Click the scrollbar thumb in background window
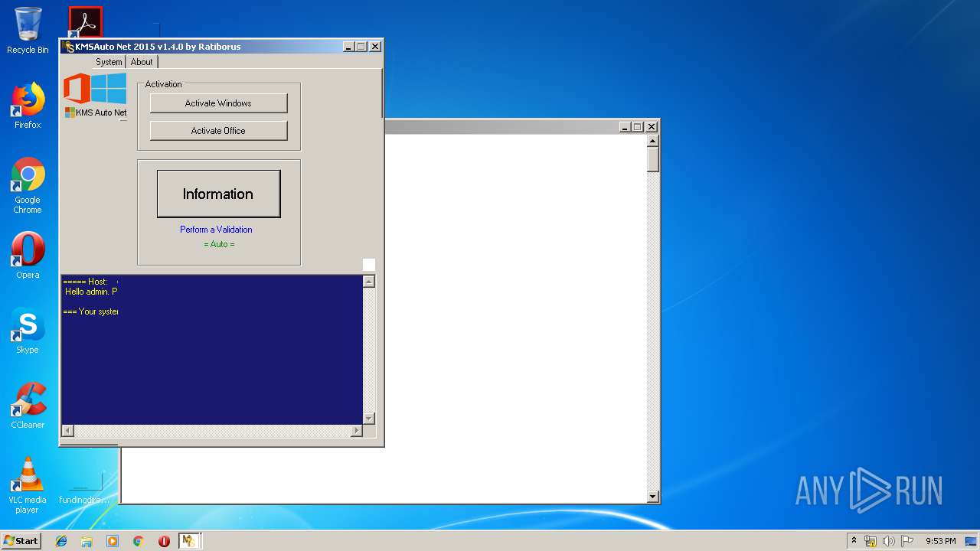The height and width of the screenshot is (551, 980). (x=653, y=159)
